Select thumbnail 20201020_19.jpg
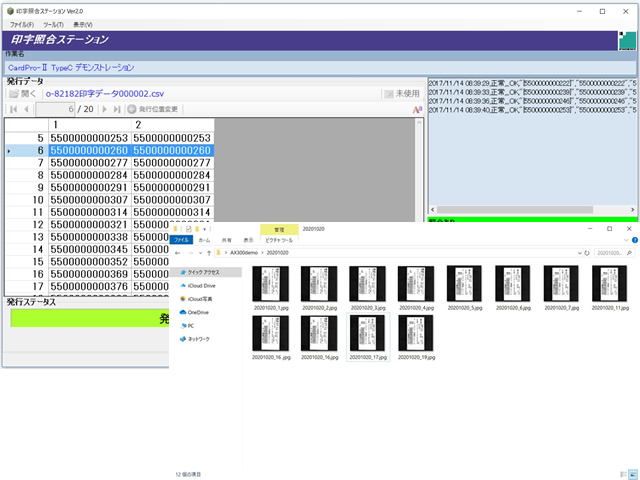 click(416, 337)
